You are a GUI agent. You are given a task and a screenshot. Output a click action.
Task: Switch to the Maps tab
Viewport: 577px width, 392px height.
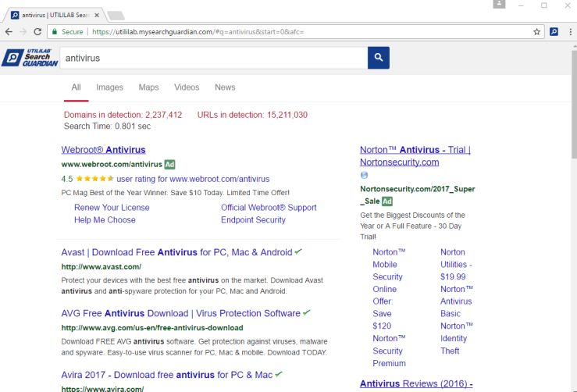(148, 87)
